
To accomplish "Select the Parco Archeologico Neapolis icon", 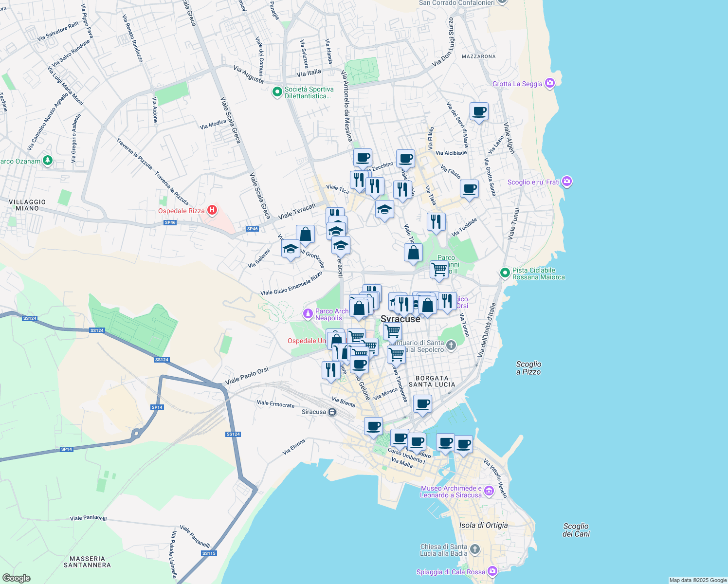I will tap(308, 314).
